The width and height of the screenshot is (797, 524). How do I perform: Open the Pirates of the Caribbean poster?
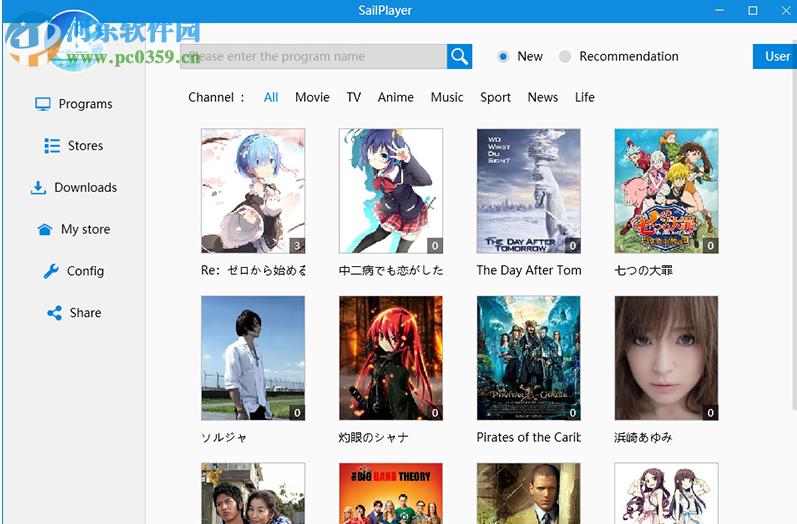point(529,358)
